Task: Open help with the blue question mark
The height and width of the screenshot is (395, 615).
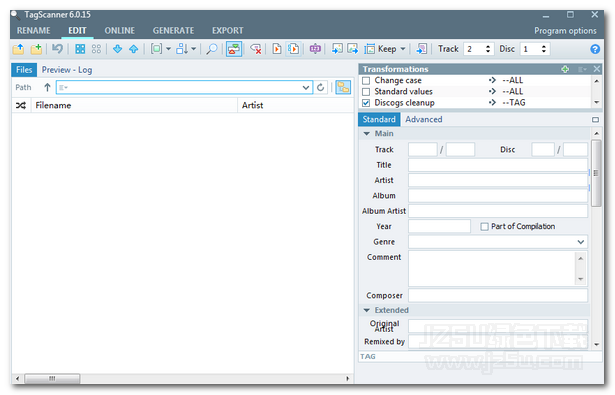Action: click(595, 49)
